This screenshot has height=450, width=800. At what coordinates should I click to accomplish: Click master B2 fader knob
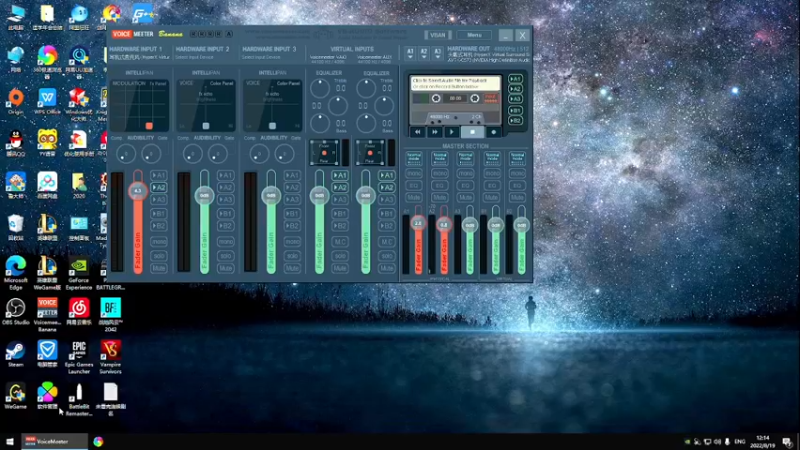tap(521, 225)
